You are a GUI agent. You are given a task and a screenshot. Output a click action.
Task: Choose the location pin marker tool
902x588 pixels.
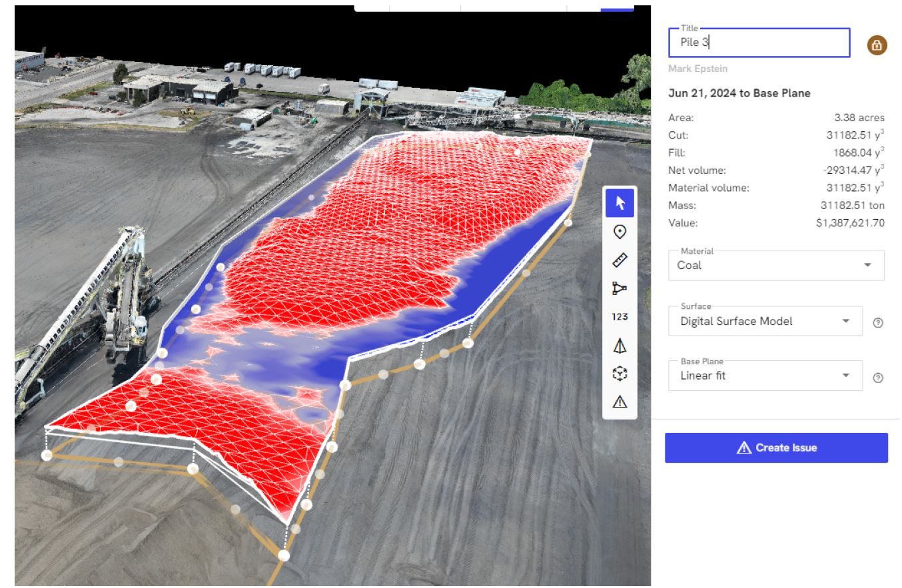click(x=620, y=232)
